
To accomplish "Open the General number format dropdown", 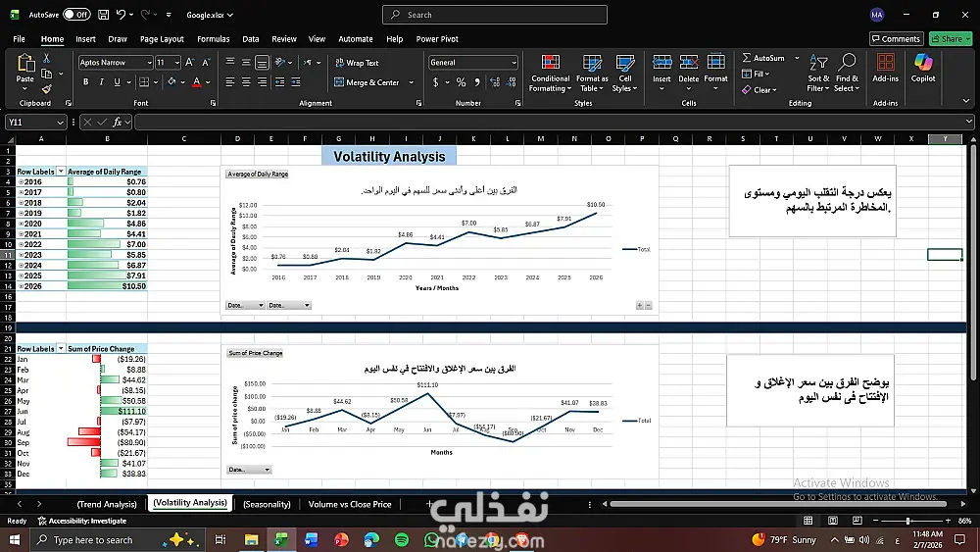I will (514, 63).
